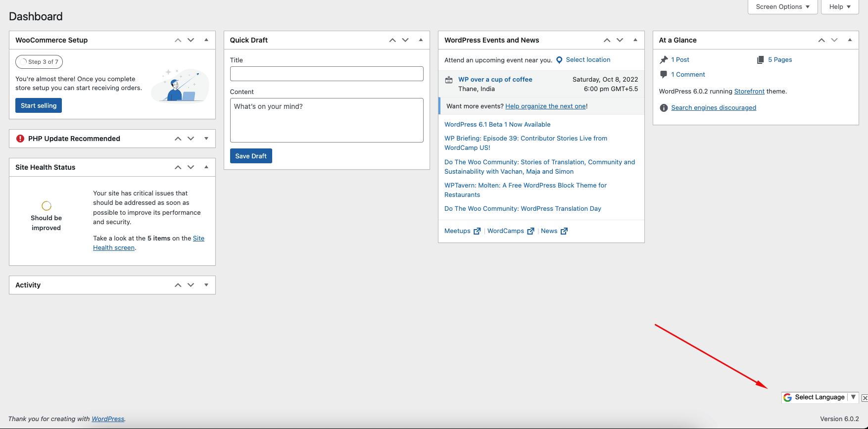Open the Help dropdown tab
Image resolution: width=868 pixels, height=429 pixels.
click(840, 7)
